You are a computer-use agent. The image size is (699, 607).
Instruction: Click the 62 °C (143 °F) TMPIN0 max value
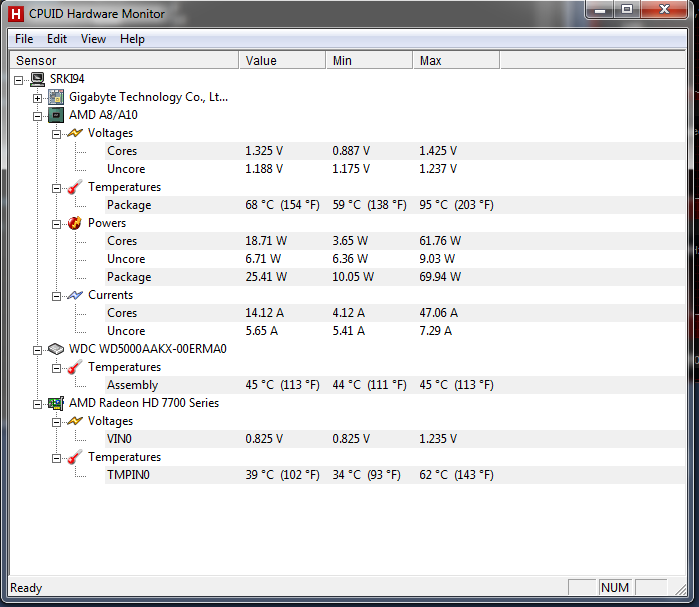click(x=456, y=475)
